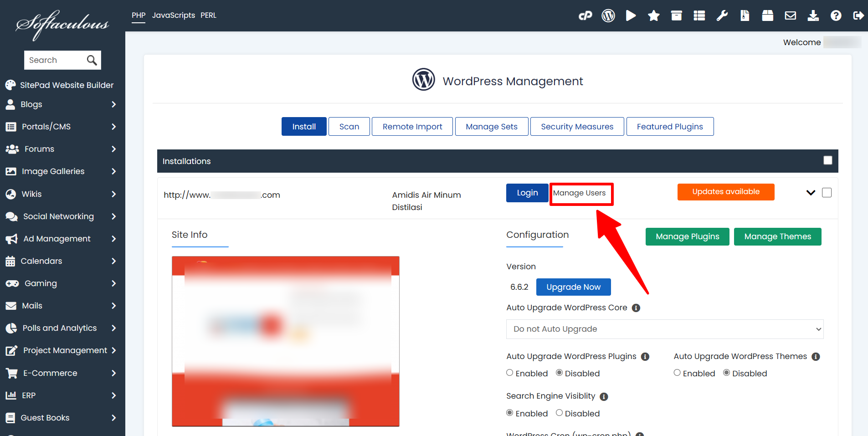Open the Auto Upgrade WordPress Core dropdown
This screenshot has width=868, height=436.
665,329
